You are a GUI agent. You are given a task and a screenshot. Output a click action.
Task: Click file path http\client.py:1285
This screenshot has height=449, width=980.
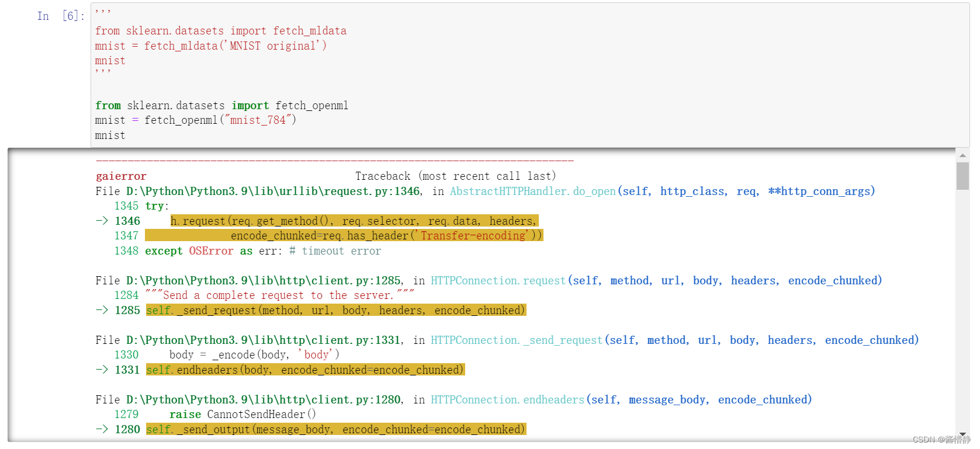tap(264, 281)
